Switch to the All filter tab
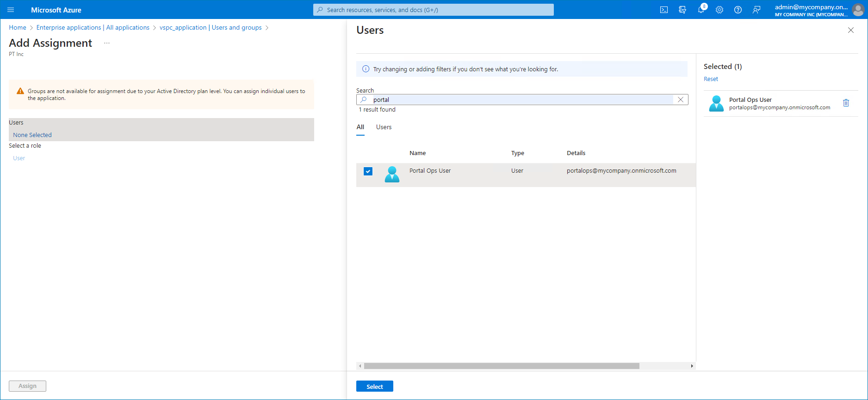This screenshot has height=400, width=868. 360,127
